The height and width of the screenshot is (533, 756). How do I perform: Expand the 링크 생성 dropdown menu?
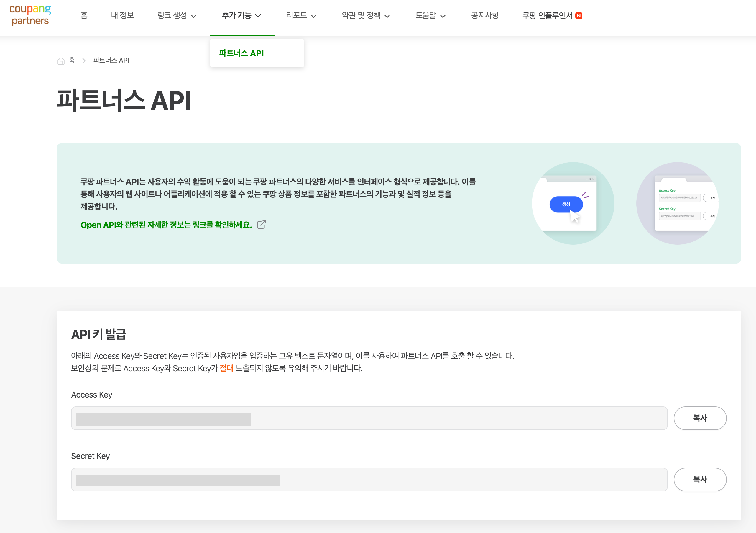[177, 15]
